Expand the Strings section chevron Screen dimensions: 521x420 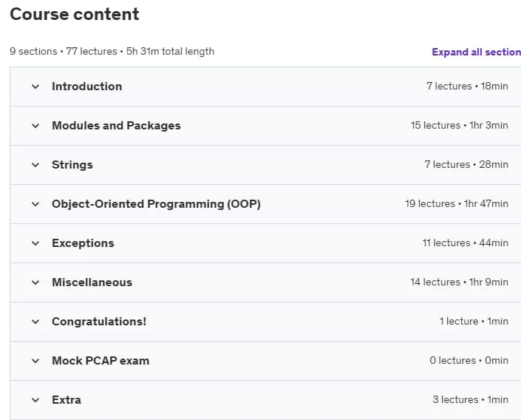[35, 165]
